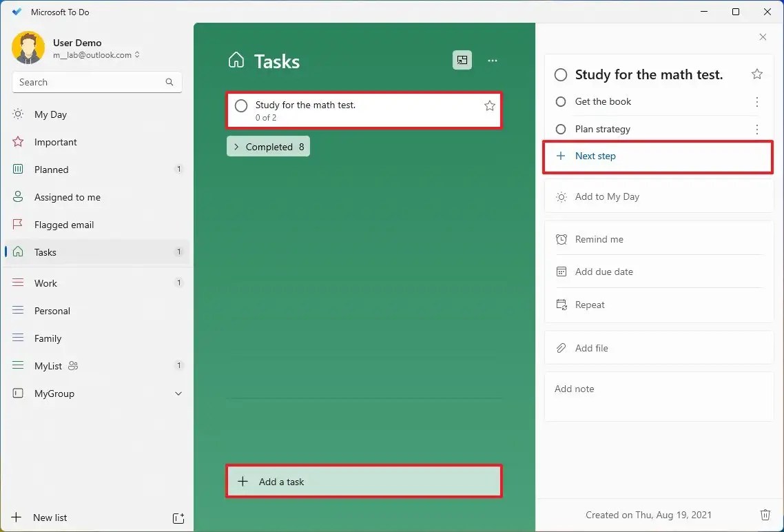This screenshot has width=784, height=532.
Task: Click the Add file paperclip icon
Action: (x=563, y=348)
